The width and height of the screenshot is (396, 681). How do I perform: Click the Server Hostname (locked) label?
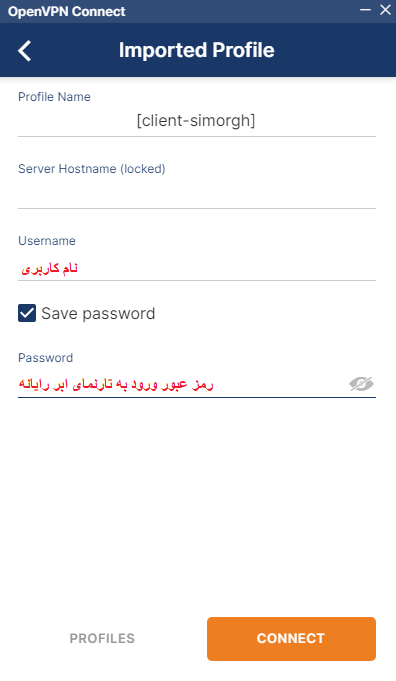(x=92, y=169)
